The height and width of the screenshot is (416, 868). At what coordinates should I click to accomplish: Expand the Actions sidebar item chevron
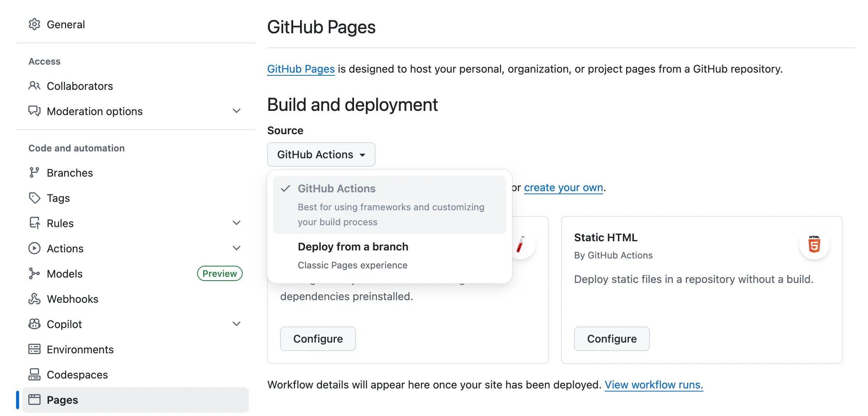[237, 249]
